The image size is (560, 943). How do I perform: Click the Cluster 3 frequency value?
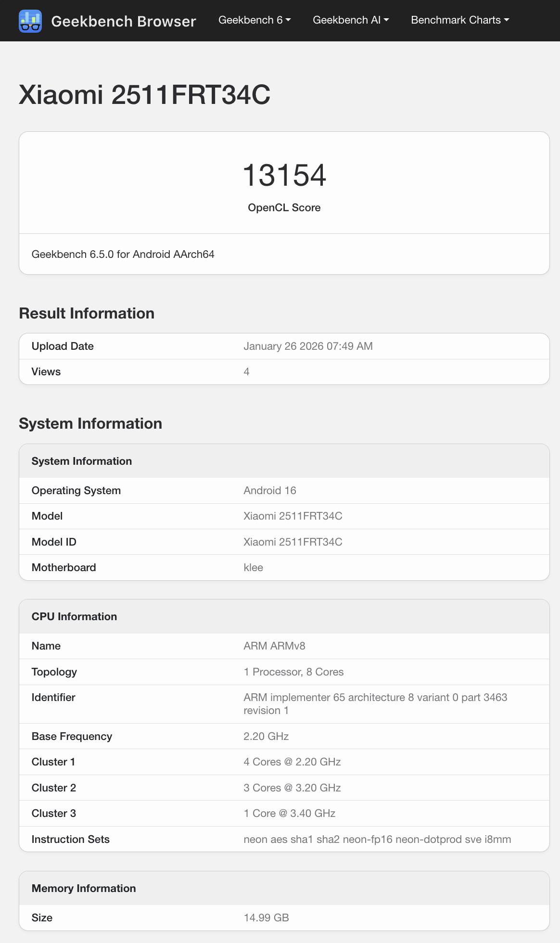(x=290, y=814)
